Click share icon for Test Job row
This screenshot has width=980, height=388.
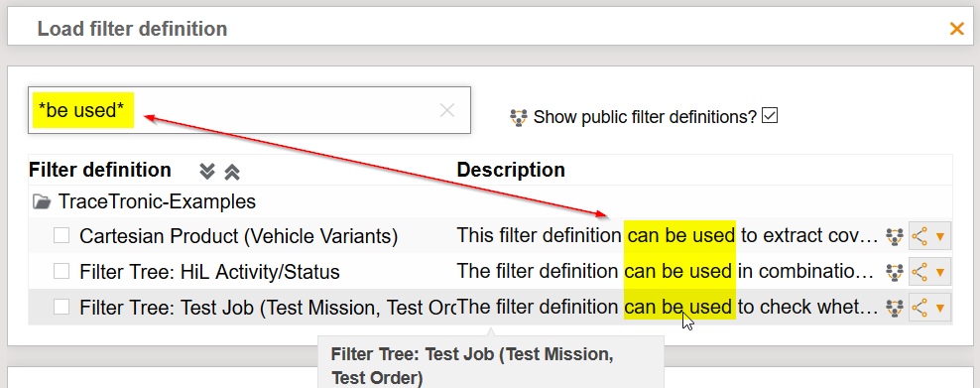[x=919, y=308]
